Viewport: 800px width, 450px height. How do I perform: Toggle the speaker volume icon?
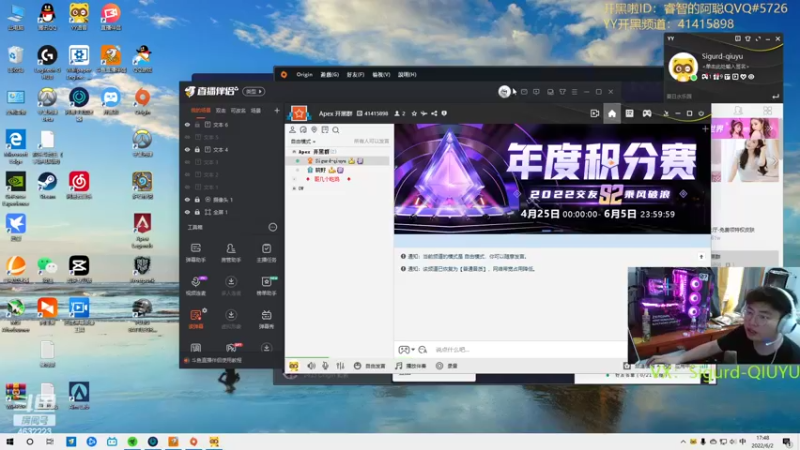coord(311,366)
